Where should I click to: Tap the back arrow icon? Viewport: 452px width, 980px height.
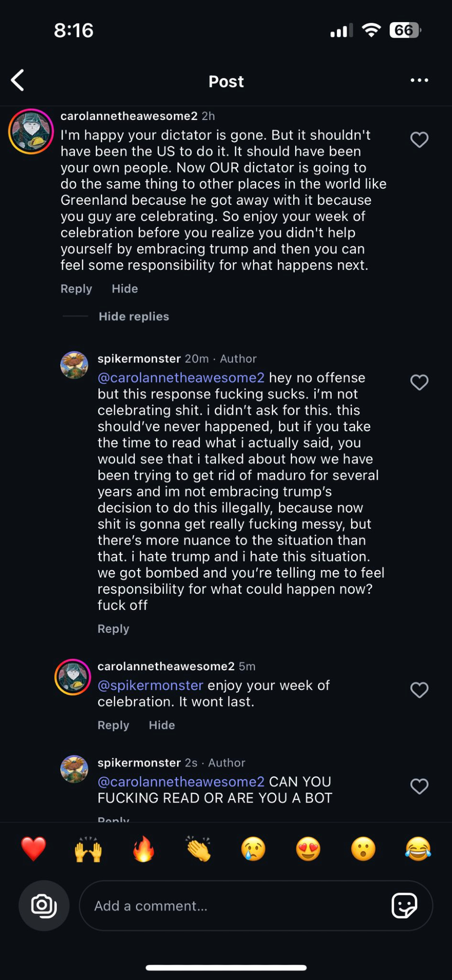18,80
